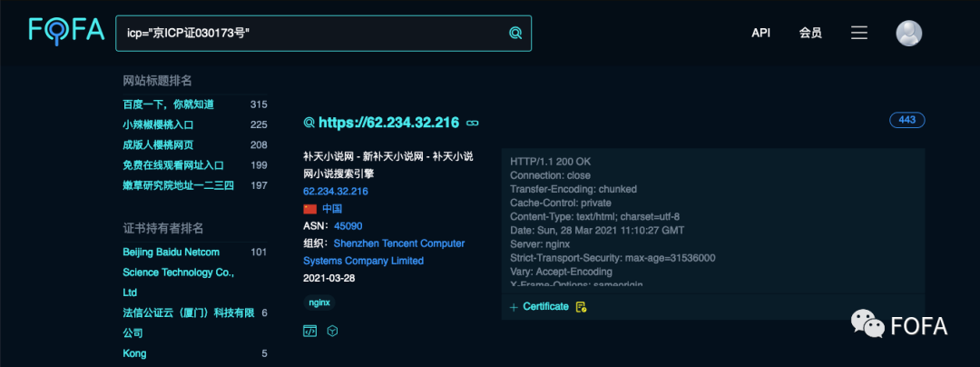
Task: Click the 补天小说网 page title text
Action: [x=388, y=165]
